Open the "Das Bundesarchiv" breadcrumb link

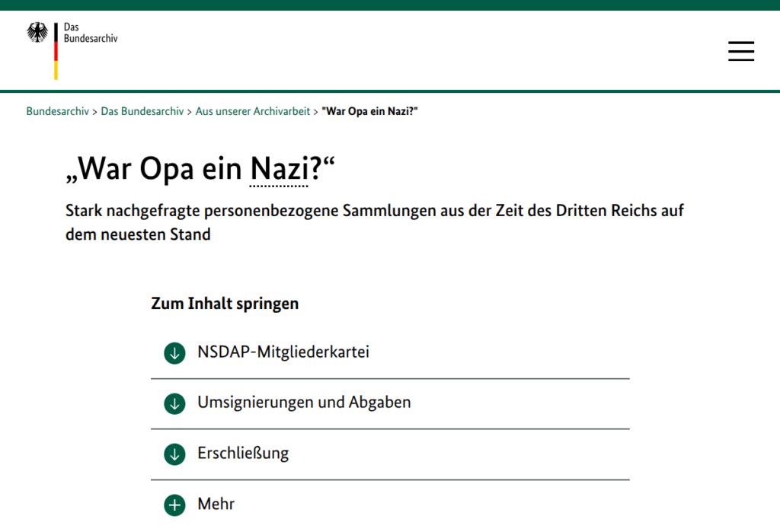(142, 111)
